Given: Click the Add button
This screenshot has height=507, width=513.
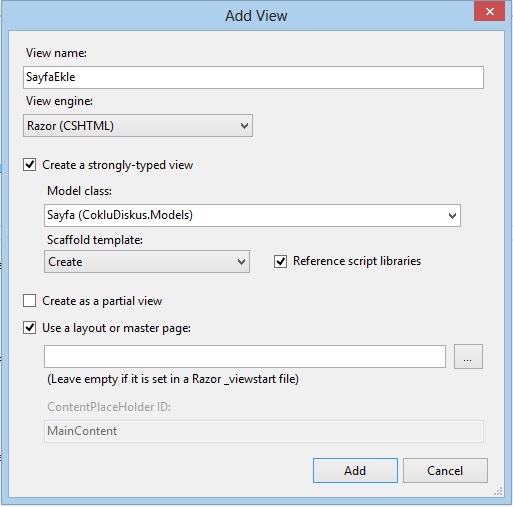Looking at the screenshot, I should pos(355,471).
